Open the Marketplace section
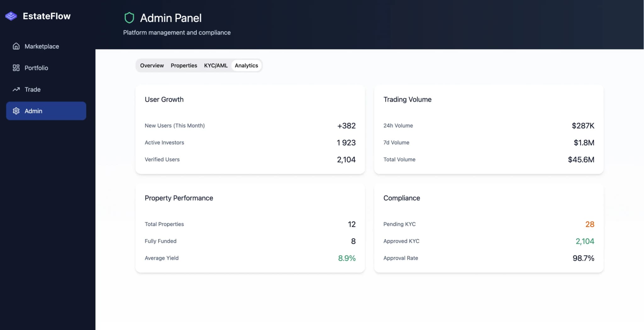The image size is (644, 330). click(x=42, y=46)
